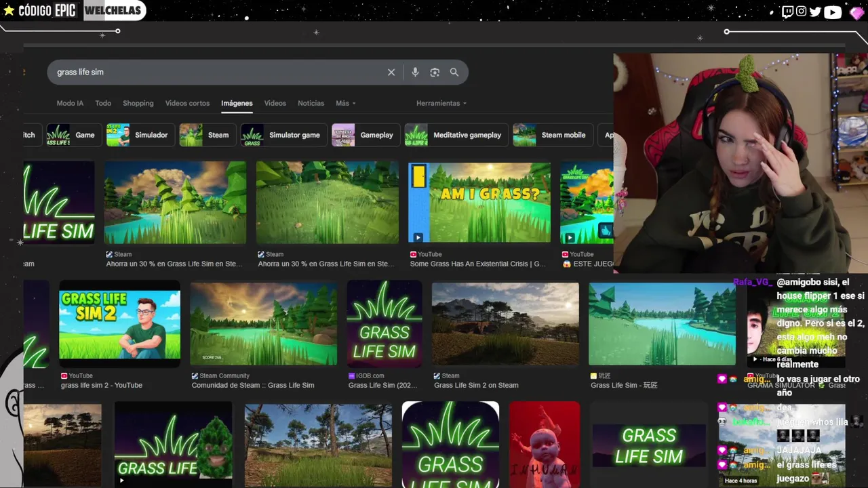Open the 'Grass Life Sim (202...' IGDB link

383,385
